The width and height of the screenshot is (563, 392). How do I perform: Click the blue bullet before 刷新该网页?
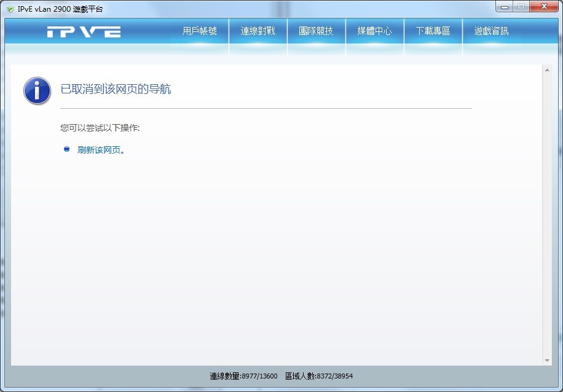(x=67, y=149)
